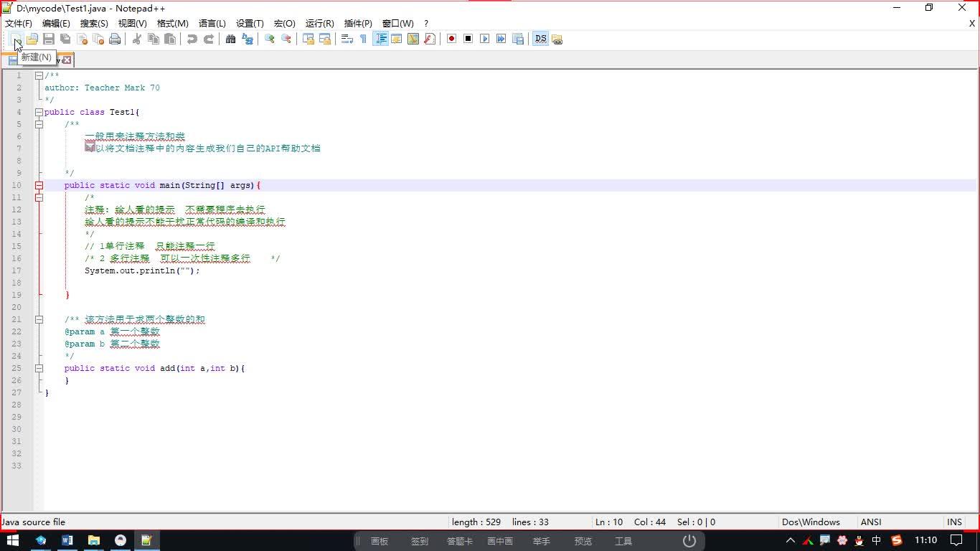Screen dimensions: 980x551
Task: Click the power icon in the overlay bar
Action: tap(689, 541)
